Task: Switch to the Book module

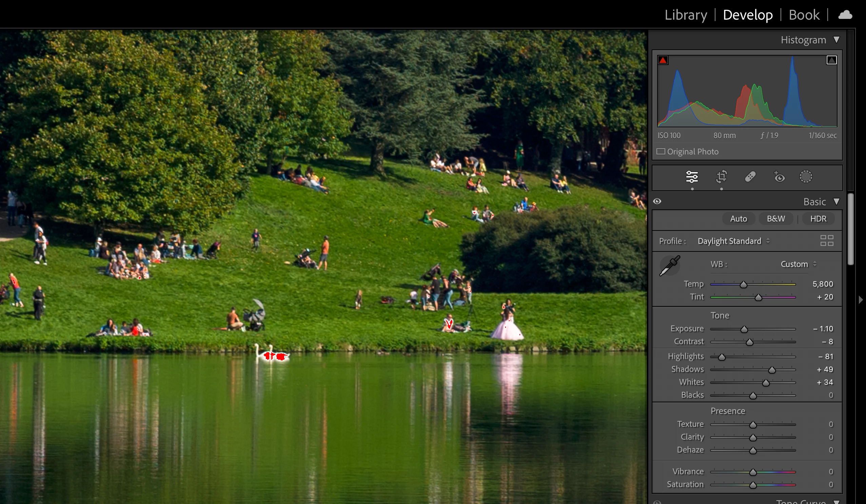Action: tap(804, 15)
